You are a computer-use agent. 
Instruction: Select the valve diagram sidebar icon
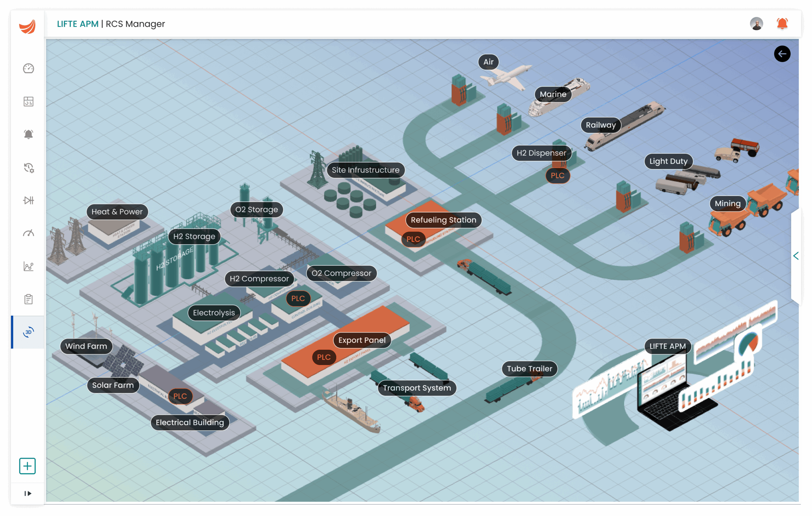(x=28, y=200)
